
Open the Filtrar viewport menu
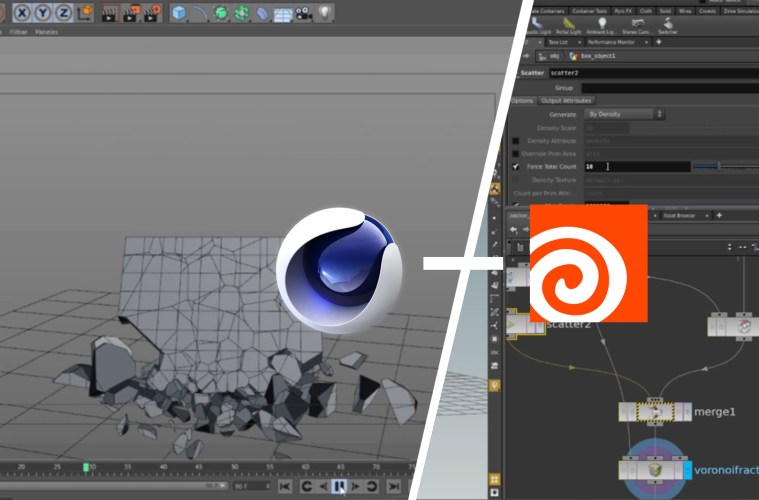[19, 32]
